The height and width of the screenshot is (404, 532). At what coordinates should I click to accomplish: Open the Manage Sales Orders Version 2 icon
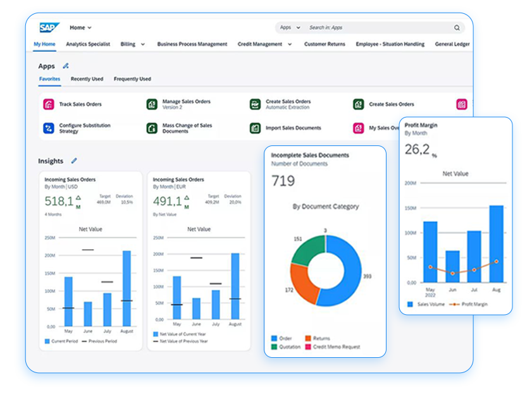click(152, 104)
